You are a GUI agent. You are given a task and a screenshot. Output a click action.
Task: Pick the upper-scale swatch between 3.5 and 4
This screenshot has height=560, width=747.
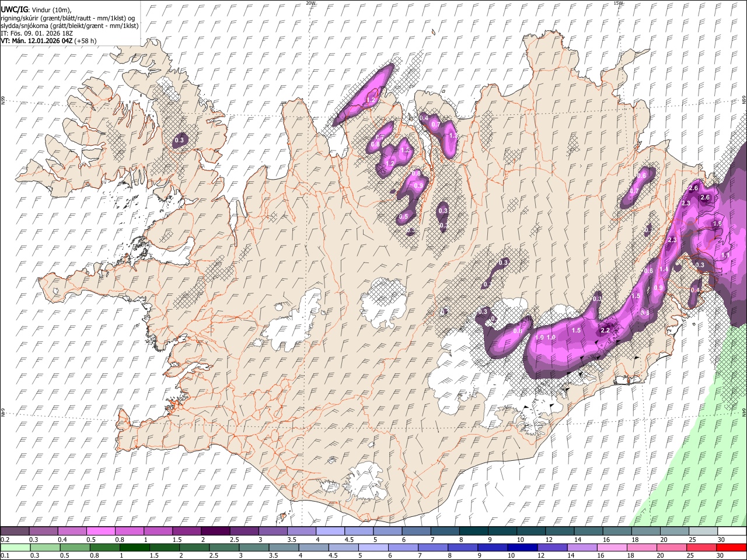pos(301,531)
